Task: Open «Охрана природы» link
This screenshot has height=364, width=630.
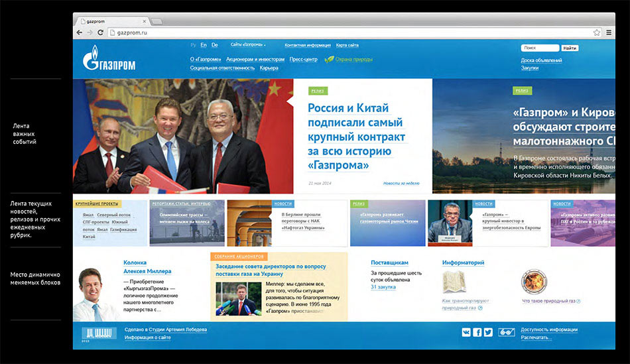Action: point(353,60)
